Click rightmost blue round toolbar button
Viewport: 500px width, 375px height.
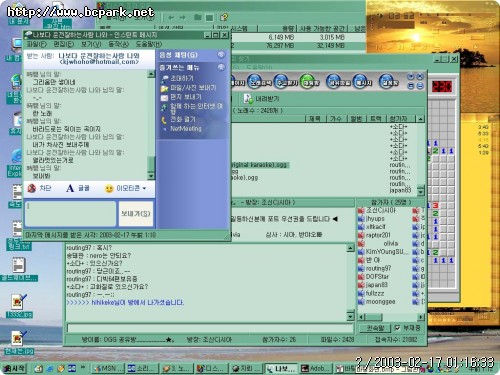pos(389,82)
